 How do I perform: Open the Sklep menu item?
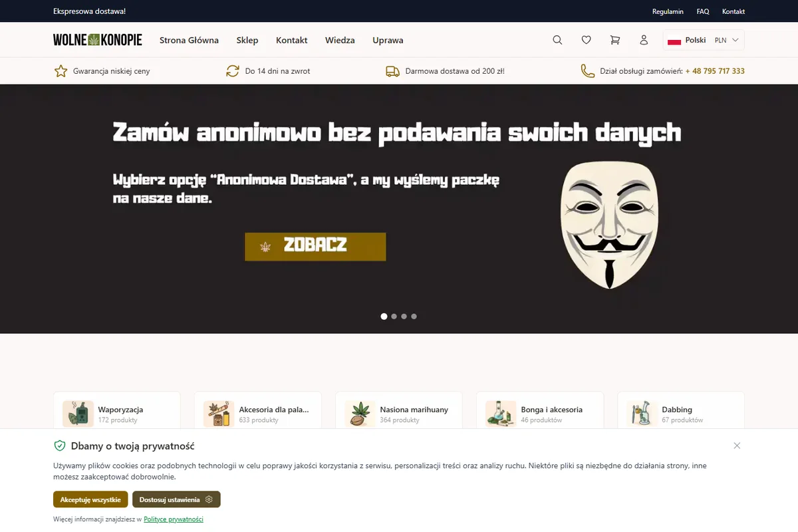click(x=247, y=40)
